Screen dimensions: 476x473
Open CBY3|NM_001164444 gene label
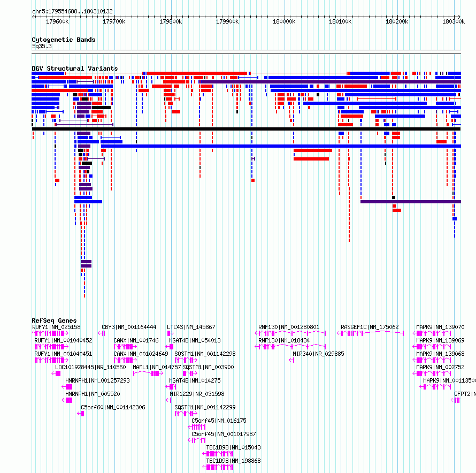tap(129, 327)
